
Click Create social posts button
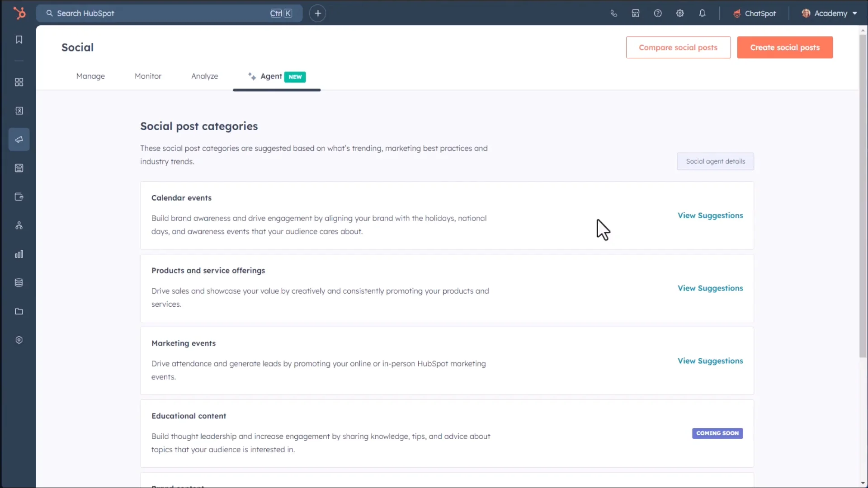click(x=785, y=47)
